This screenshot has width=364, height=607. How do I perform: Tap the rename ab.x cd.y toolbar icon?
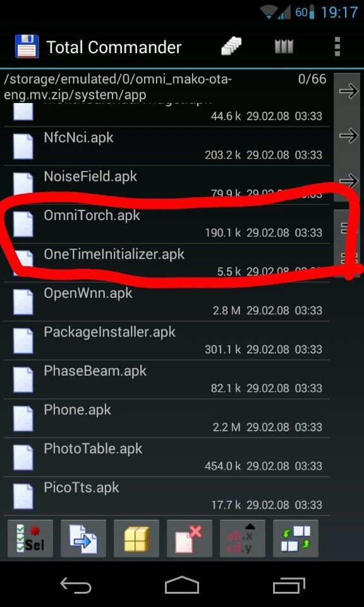point(243,539)
